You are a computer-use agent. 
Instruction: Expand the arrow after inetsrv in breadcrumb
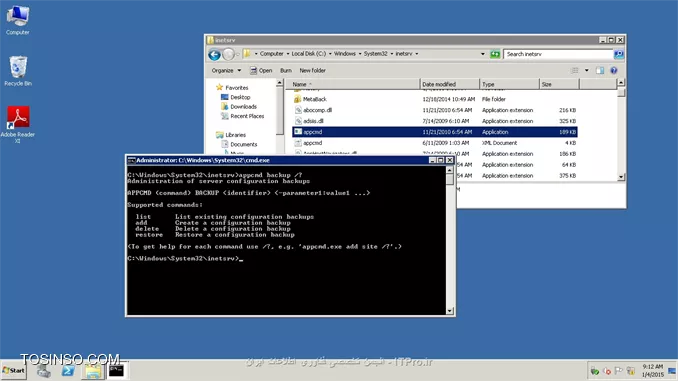click(x=417, y=54)
